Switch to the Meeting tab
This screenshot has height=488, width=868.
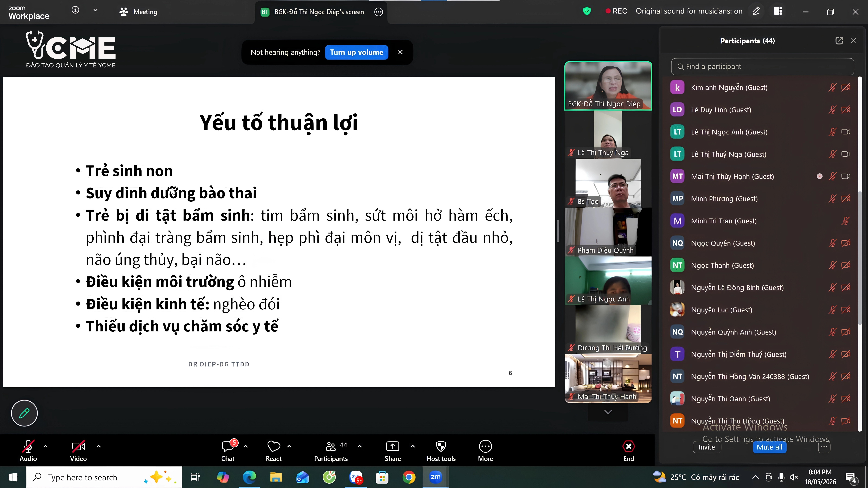tap(138, 12)
